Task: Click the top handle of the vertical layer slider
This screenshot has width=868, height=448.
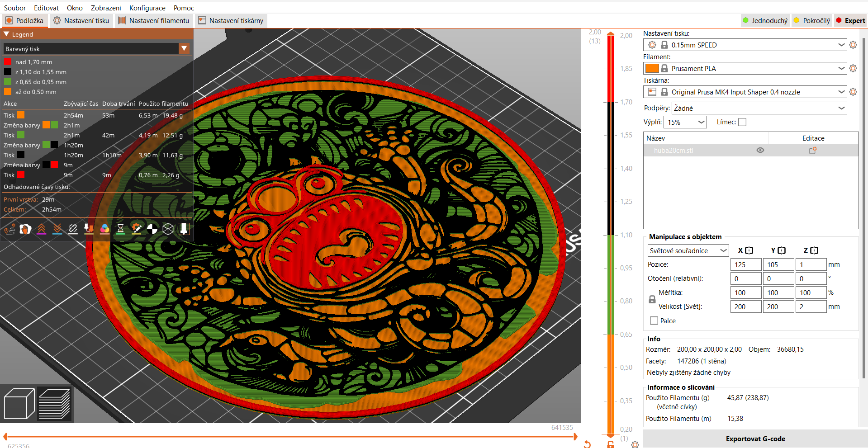Action: point(611,34)
